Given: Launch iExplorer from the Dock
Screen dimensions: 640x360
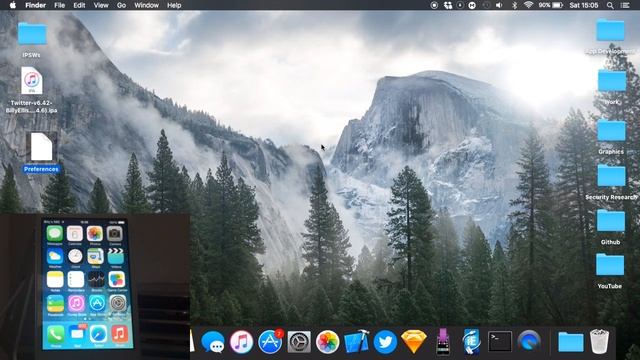Looking at the screenshot, I should (471, 342).
